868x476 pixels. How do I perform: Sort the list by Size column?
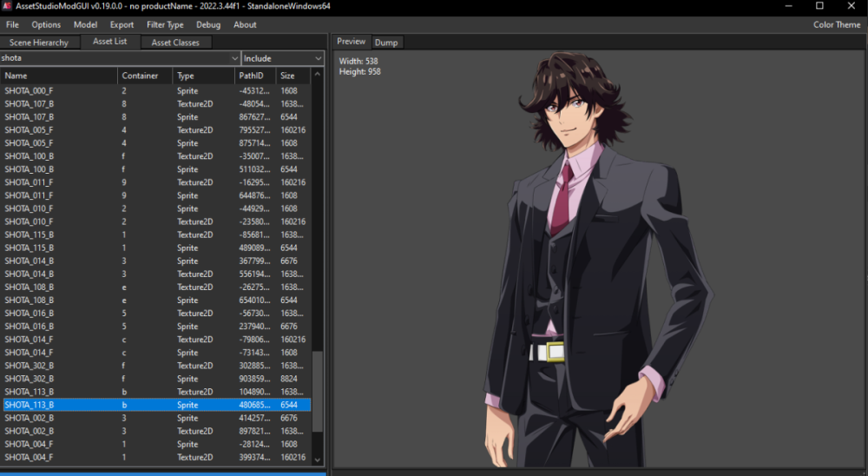293,76
